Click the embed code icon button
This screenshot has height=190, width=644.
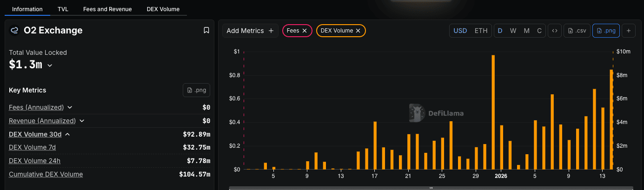[x=555, y=31]
